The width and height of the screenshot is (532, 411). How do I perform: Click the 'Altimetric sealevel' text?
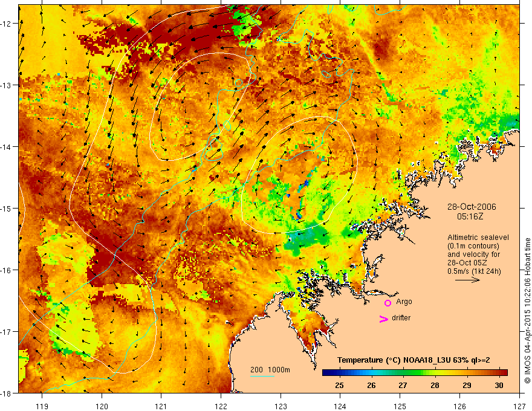pyautogui.click(x=478, y=238)
